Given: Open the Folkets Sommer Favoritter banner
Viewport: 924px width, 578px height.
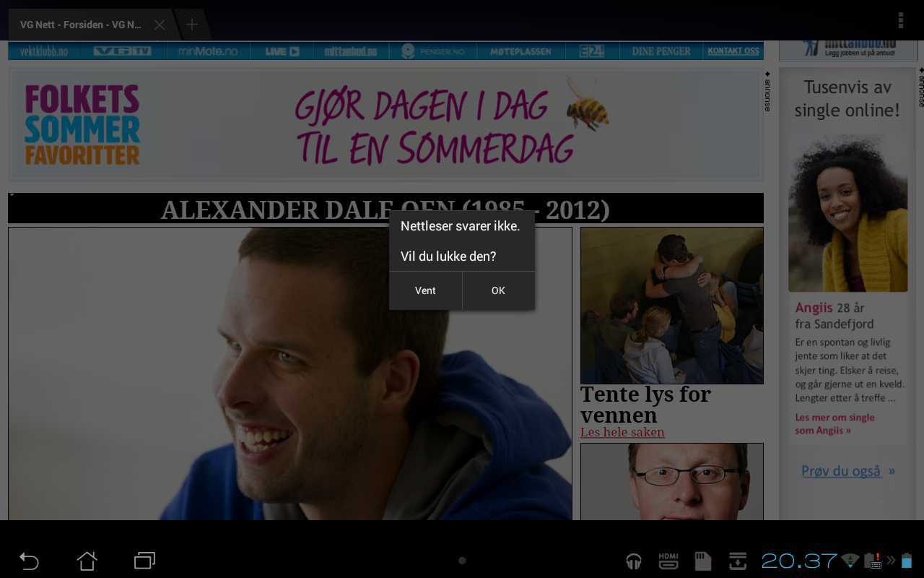Looking at the screenshot, I should [x=385, y=125].
